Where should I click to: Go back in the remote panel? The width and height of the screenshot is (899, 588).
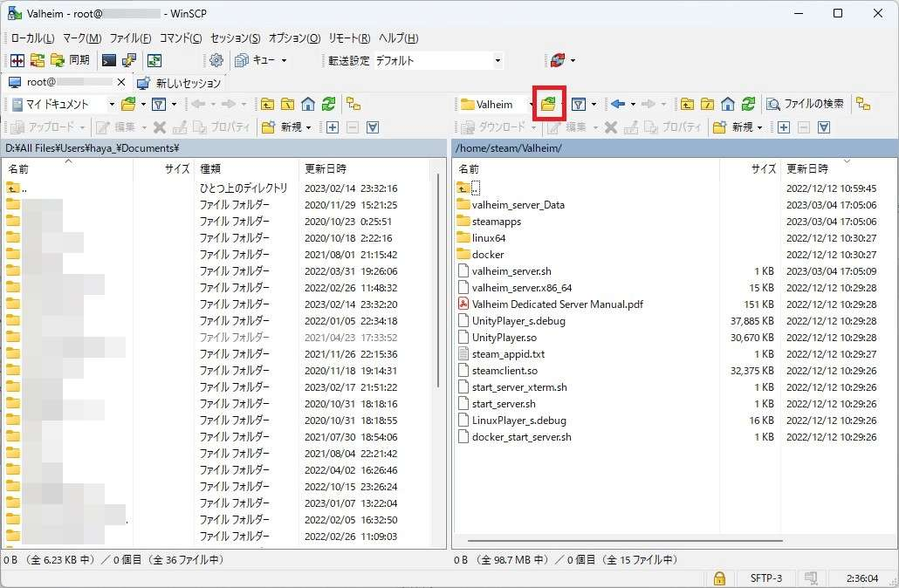click(x=618, y=105)
